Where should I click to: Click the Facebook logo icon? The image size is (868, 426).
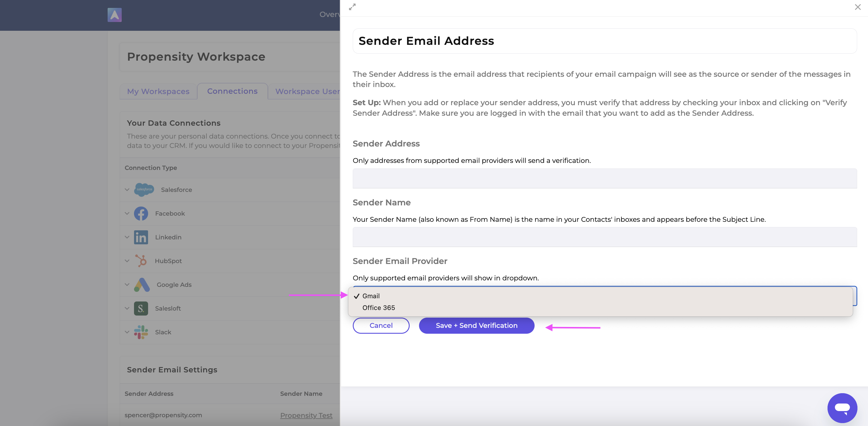click(x=141, y=214)
